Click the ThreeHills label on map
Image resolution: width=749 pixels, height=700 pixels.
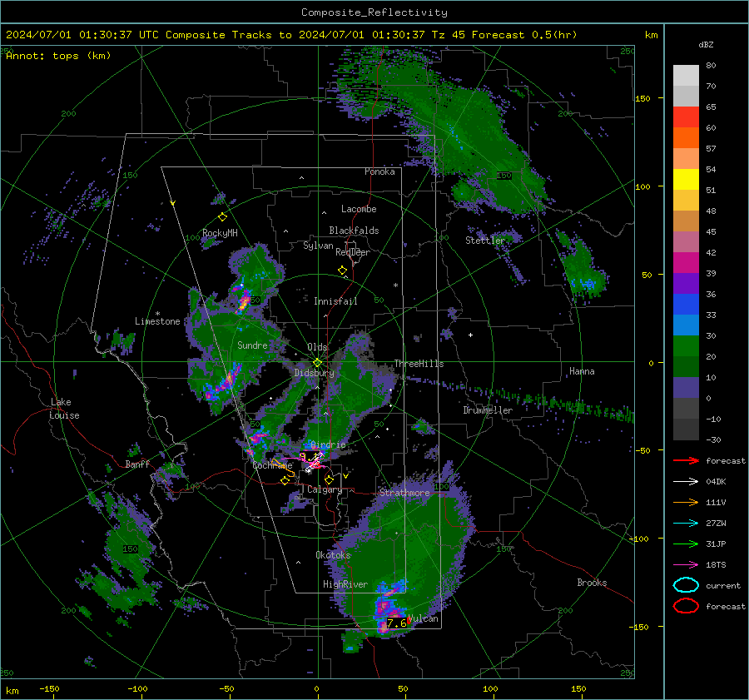(419, 364)
